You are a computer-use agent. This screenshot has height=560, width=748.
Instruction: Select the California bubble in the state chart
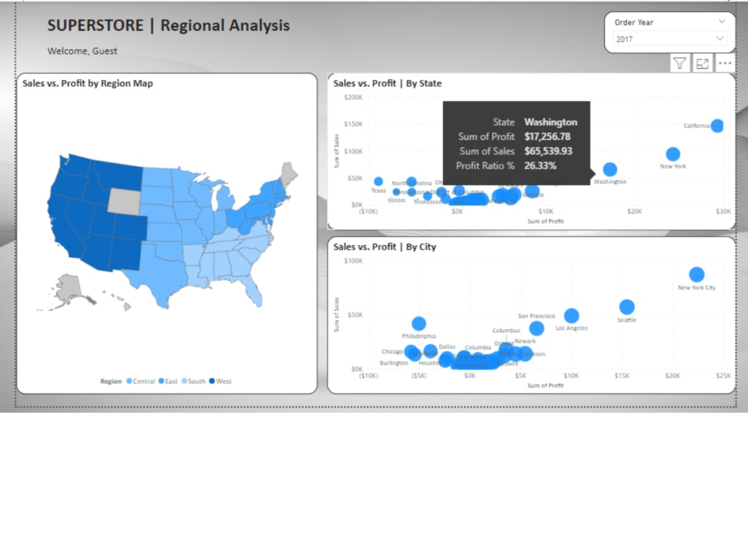717,126
